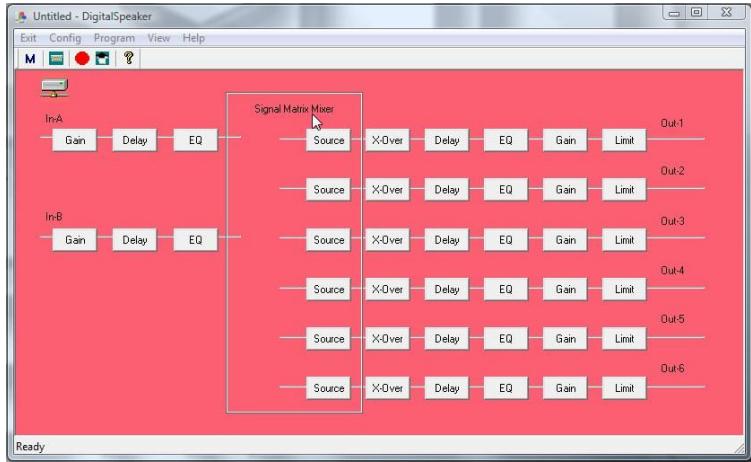The height and width of the screenshot is (462, 751).
Task: Select the Source block for Out-6
Action: coord(329,388)
